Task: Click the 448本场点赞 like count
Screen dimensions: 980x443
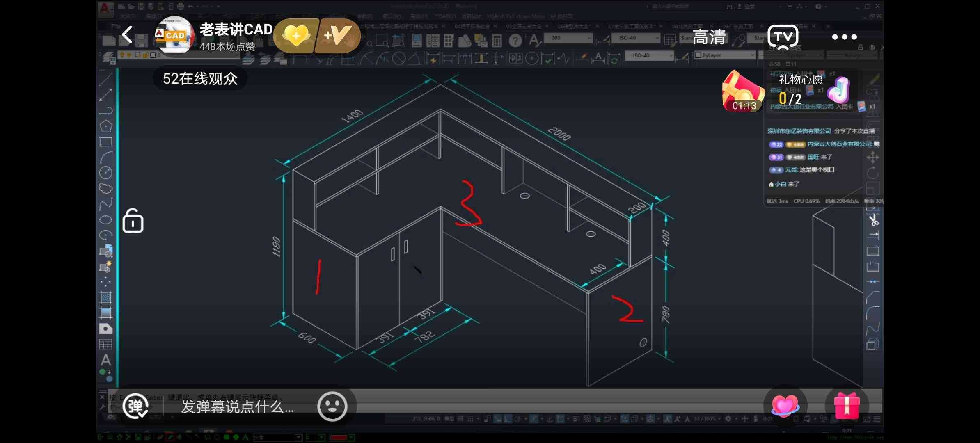Action: [227, 46]
